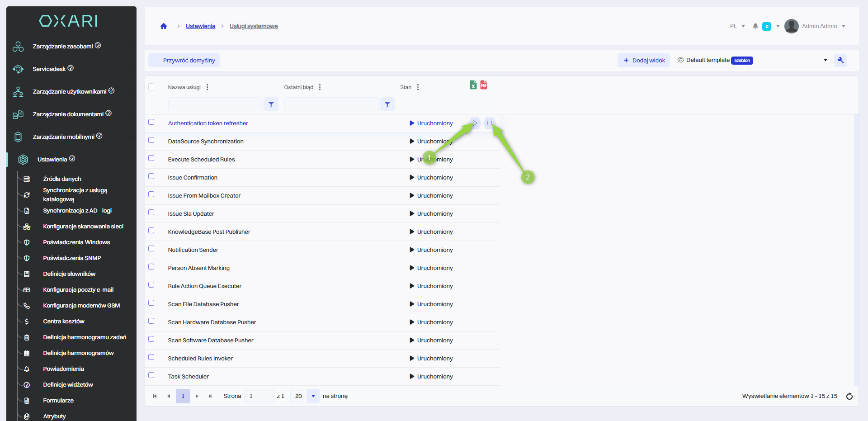Toggle the select-all header checkbox
Screen dimensions: 868x421
coord(151,87)
